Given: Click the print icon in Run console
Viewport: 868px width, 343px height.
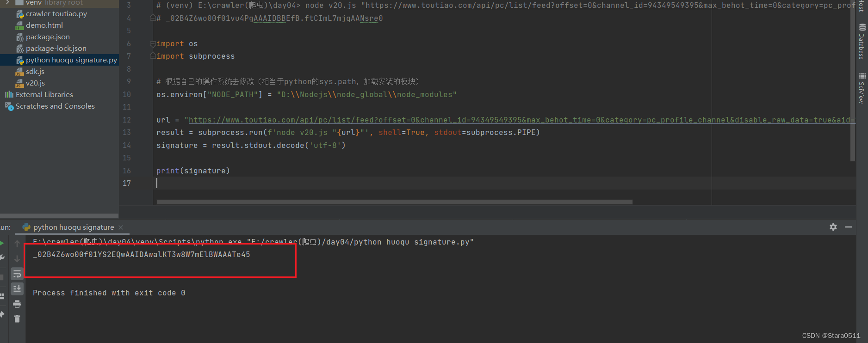Looking at the screenshot, I should pos(17,304).
